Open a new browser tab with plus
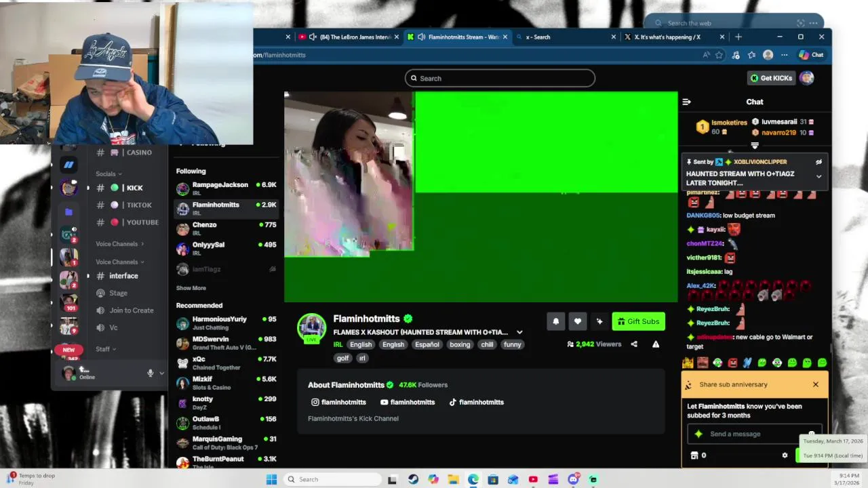 click(x=738, y=37)
